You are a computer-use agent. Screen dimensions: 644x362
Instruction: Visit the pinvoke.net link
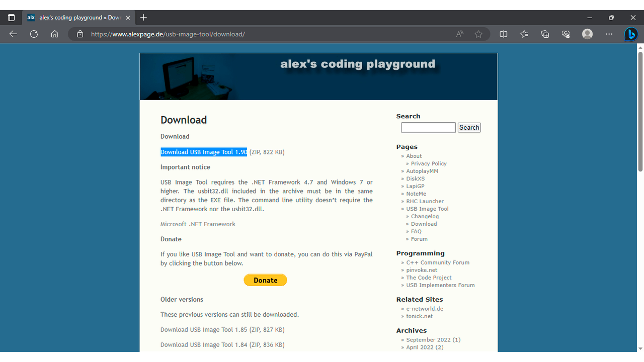click(x=422, y=270)
